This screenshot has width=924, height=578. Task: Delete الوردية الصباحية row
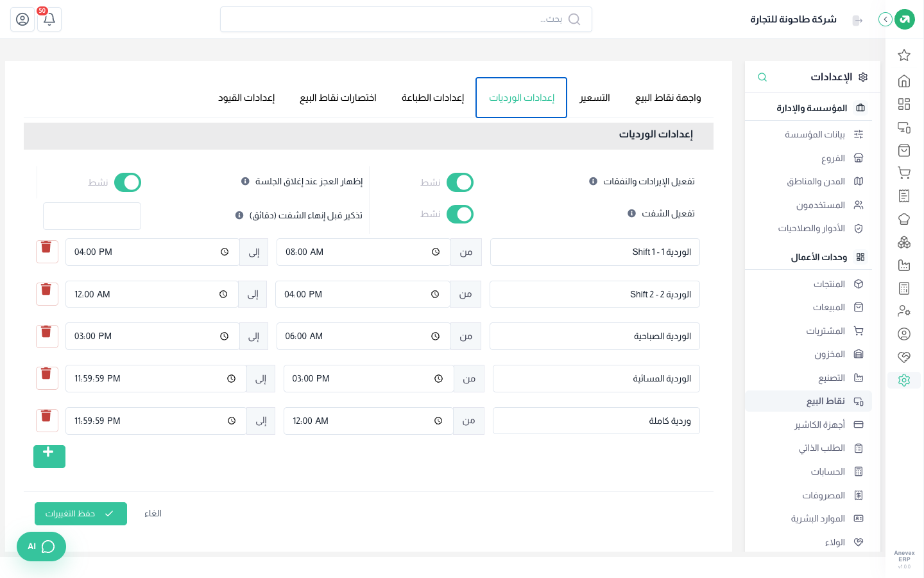(47, 336)
